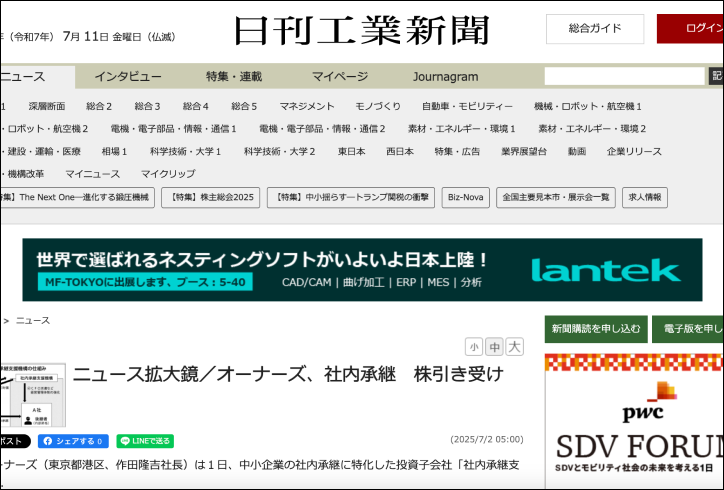Select the モノづくり category link

pyautogui.click(x=378, y=106)
